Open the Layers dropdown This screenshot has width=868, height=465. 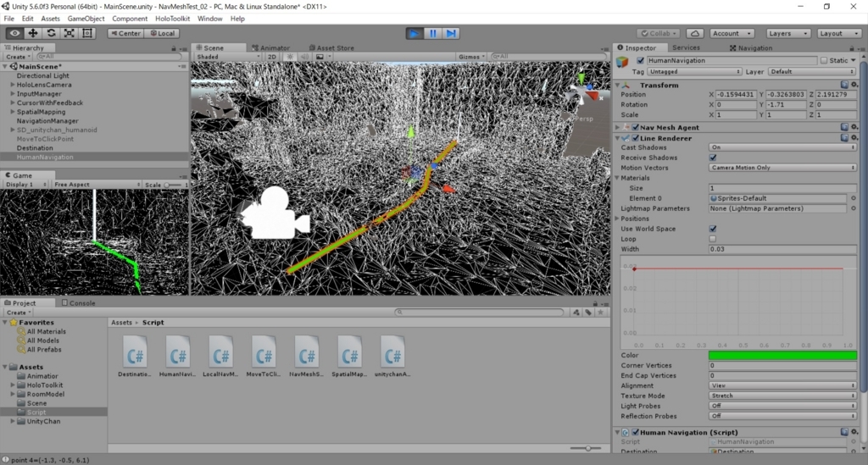(x=788, y=33)
